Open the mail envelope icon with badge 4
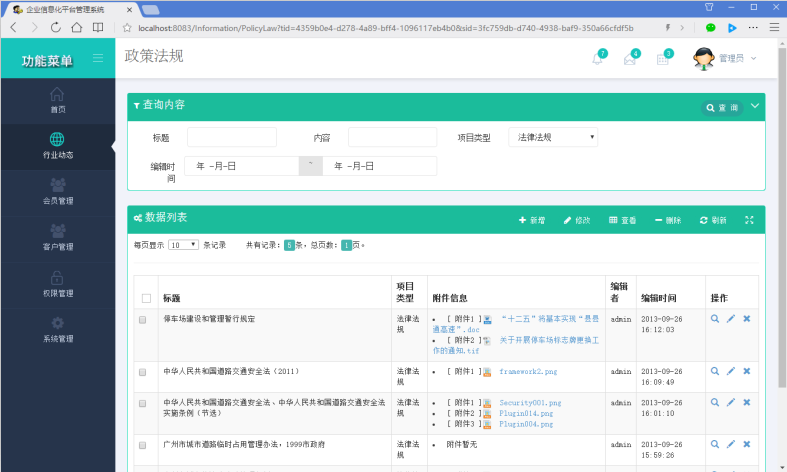Screen dimensions: 787x472 (630, 59)
